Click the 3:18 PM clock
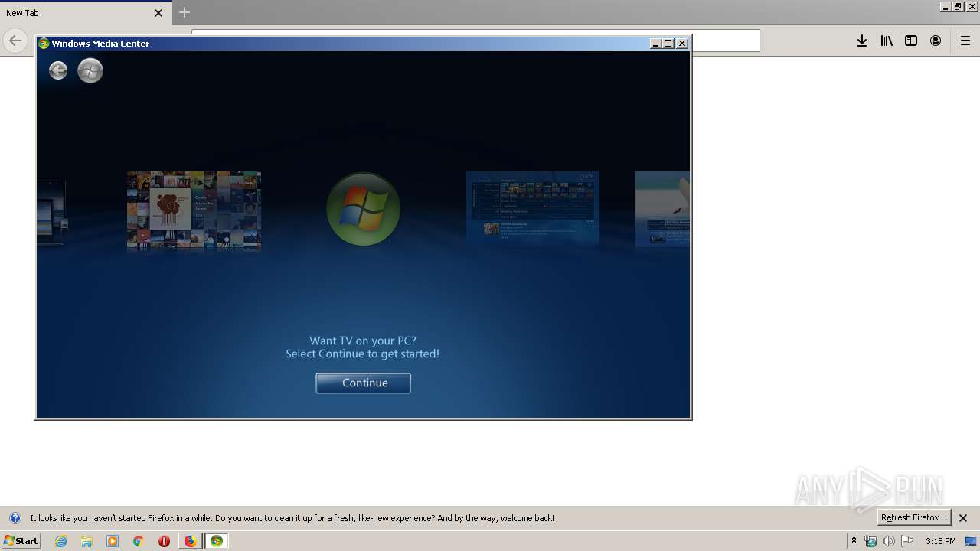 click(x=940, y=541)
